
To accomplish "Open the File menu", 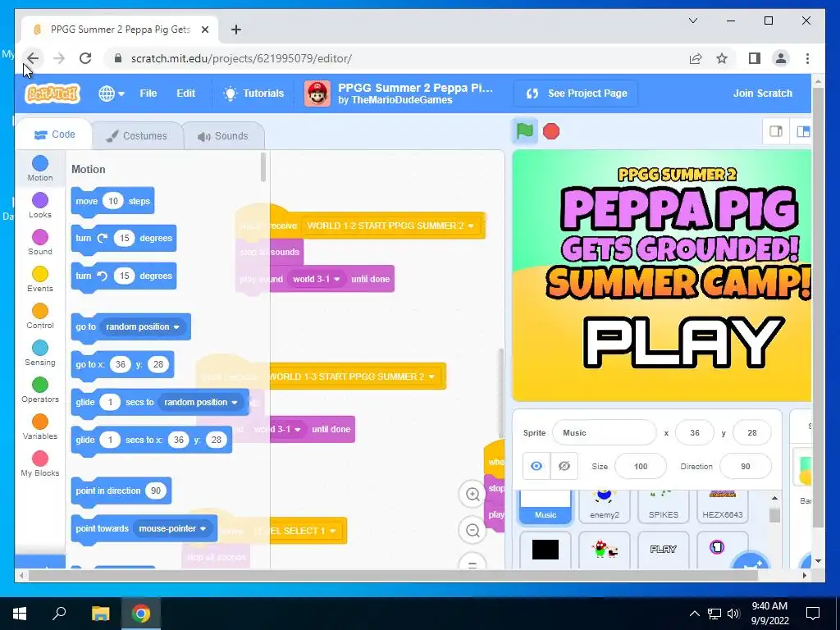I will [x=148, y=94].
